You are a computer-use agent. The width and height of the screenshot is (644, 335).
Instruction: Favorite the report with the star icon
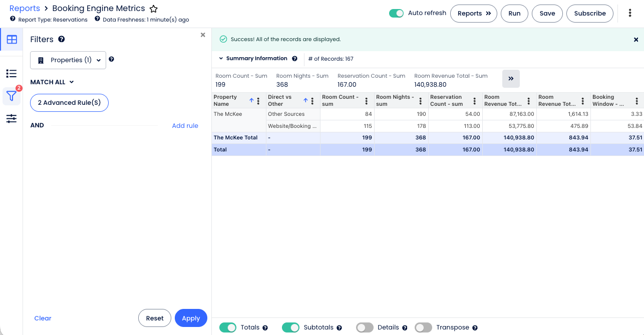(154, 9)
